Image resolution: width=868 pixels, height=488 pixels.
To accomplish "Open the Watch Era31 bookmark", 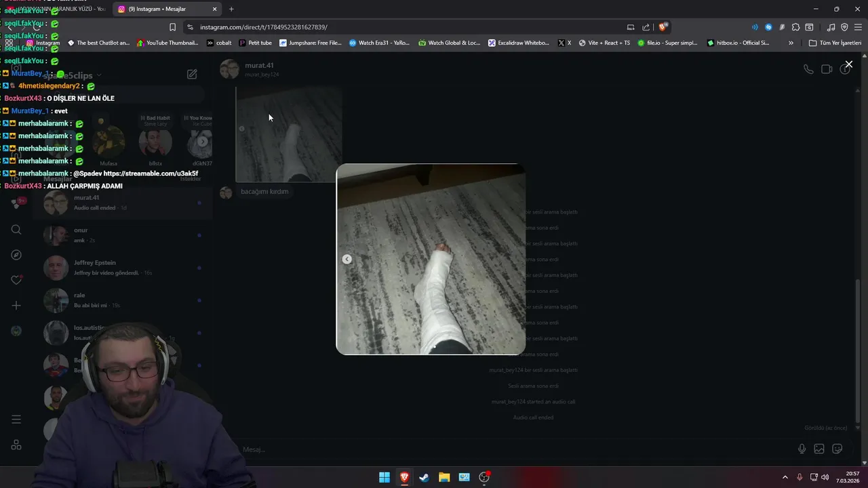I will pyautogui.click(x=380, y=43).
